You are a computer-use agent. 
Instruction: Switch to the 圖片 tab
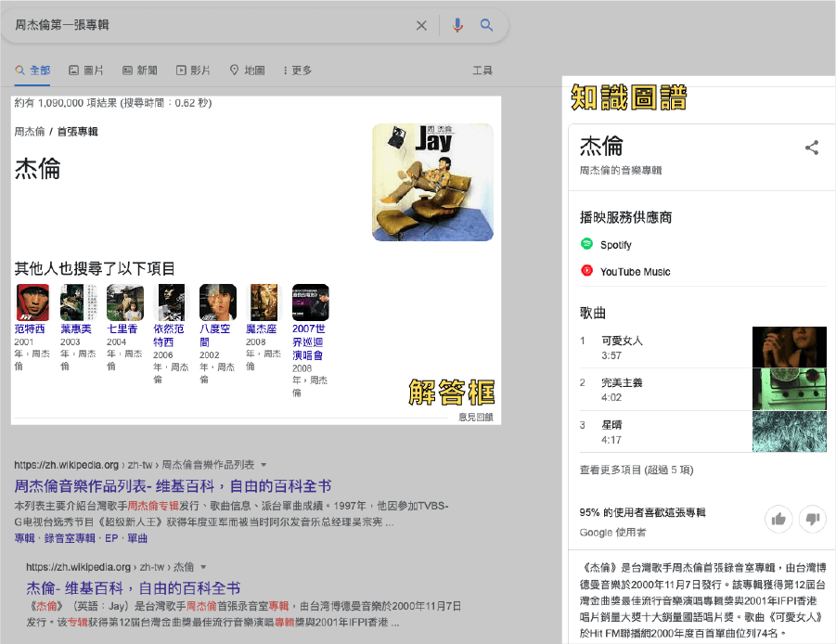[x=86, y=71]
